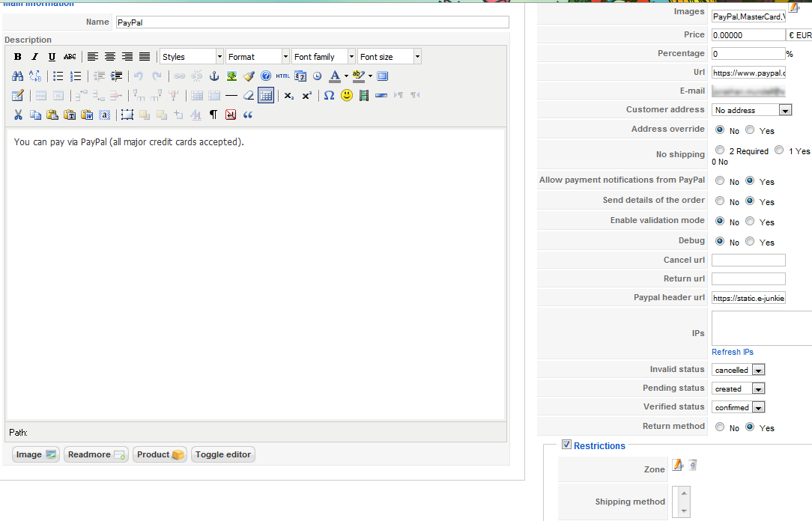Open the Pending status dropdown

[739, 389]
